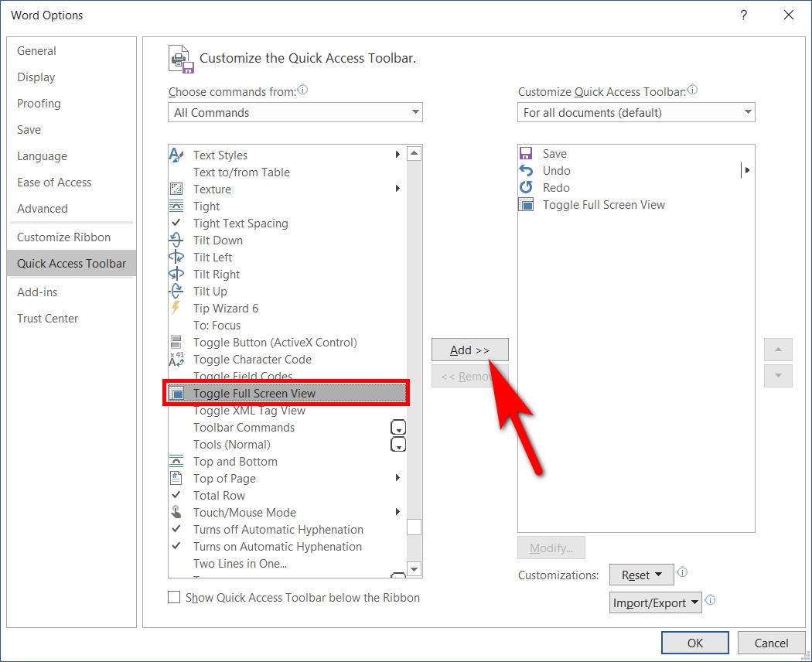The image size is (812, 662).
Task: Open the Import/Export dropdown
Action: click(656, 603)
